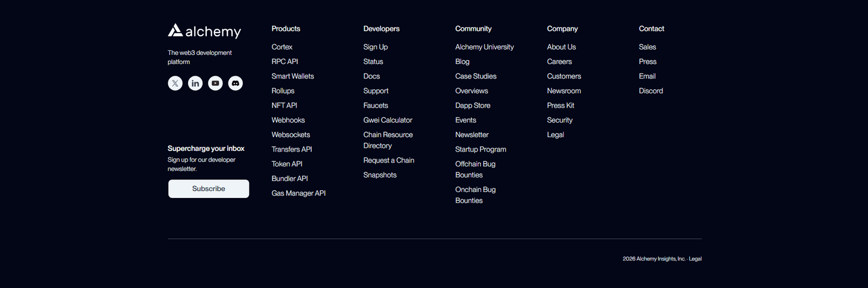This screenshot has width=868, height=288.
Task: Open the YouTube social icon
Action: point(215,83)
